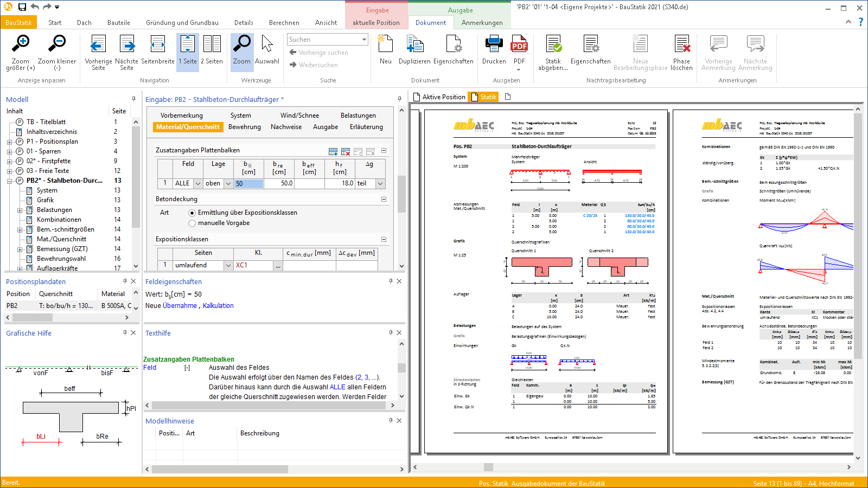
Task: Open the umlaufend Seiten dropdown
Action: click(x=228, y=266)
